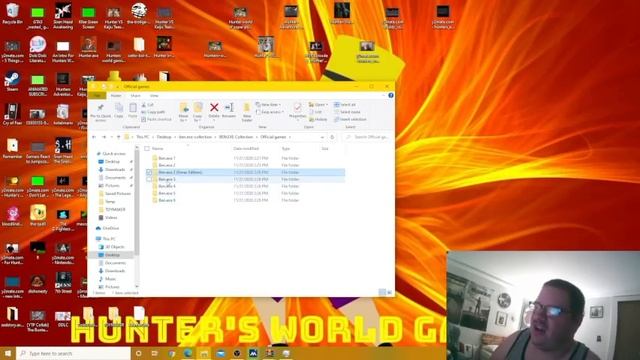Screen dimensions: 640x360
Task: Select the Steam desktop icon
Action: tap(12, 81)
